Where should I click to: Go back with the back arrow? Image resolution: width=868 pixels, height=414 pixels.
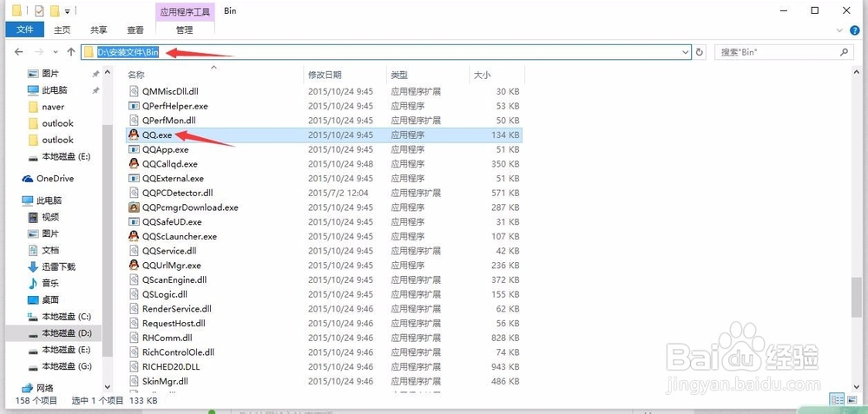click(x=19, y=52)
